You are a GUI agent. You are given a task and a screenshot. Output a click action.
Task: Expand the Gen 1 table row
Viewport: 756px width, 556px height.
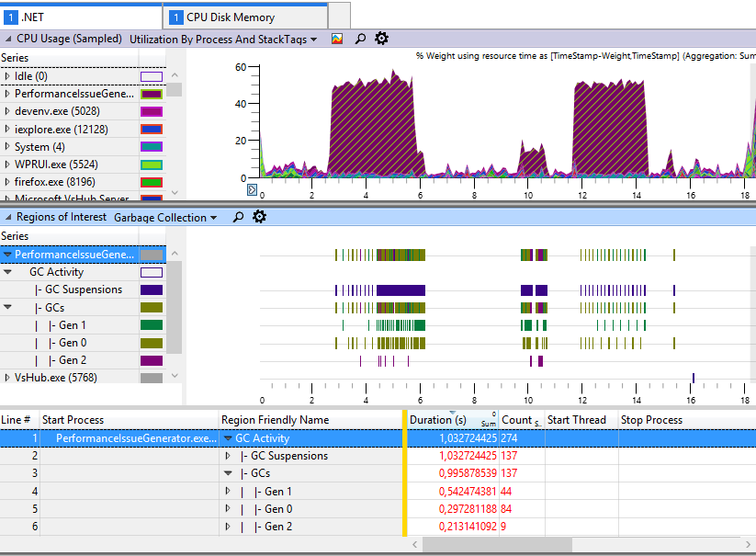pos(228,491)
